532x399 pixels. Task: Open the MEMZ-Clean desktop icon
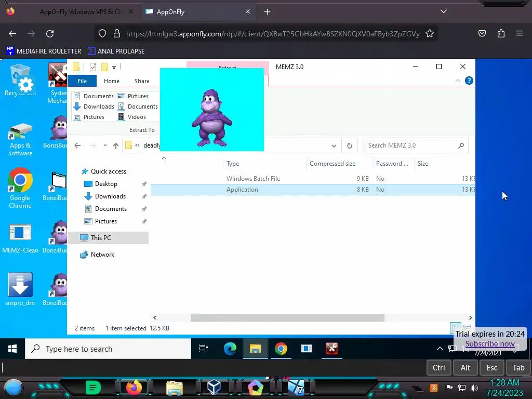[20, 238]
